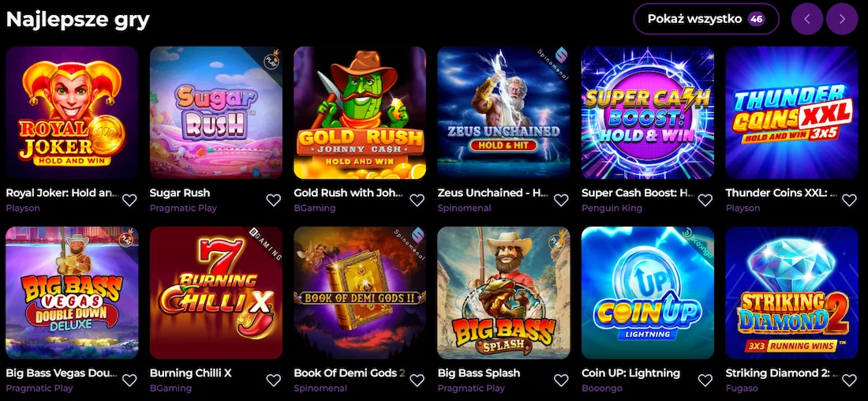
Task: Launch Striking Diamond 2 game tile
Action: (x=791, y=292)
